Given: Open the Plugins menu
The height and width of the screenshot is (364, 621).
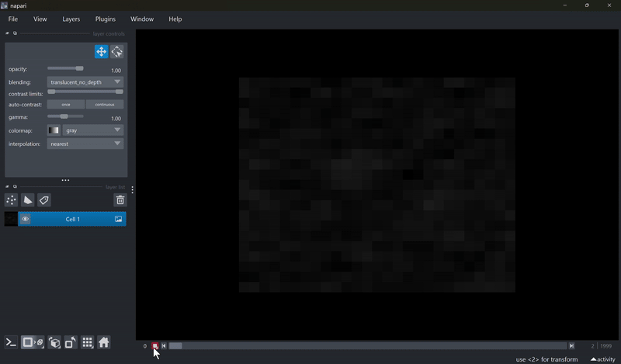Looking at the screenshot, I should pyautogui.click(x=105, y=19).
